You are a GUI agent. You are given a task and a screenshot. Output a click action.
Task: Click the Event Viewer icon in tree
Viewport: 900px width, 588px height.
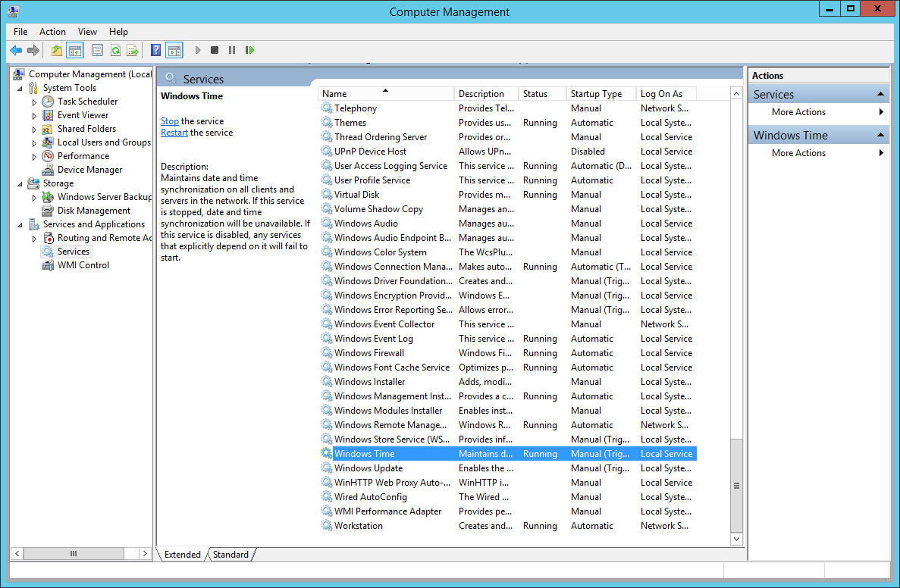click(x=48, y=115)
